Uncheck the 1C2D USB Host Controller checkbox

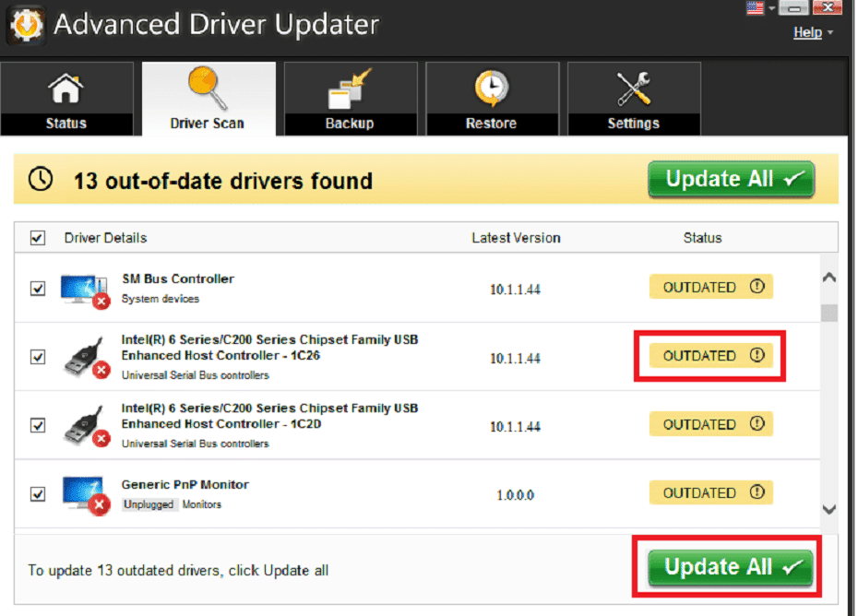37,426
